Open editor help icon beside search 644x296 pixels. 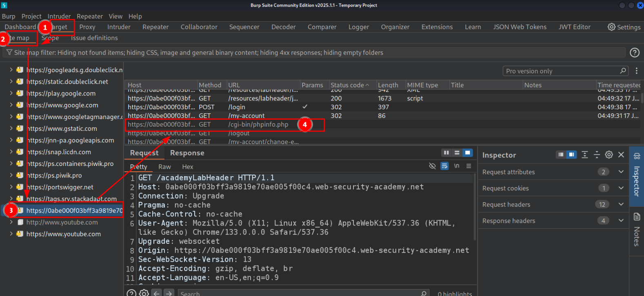[131, 293]
